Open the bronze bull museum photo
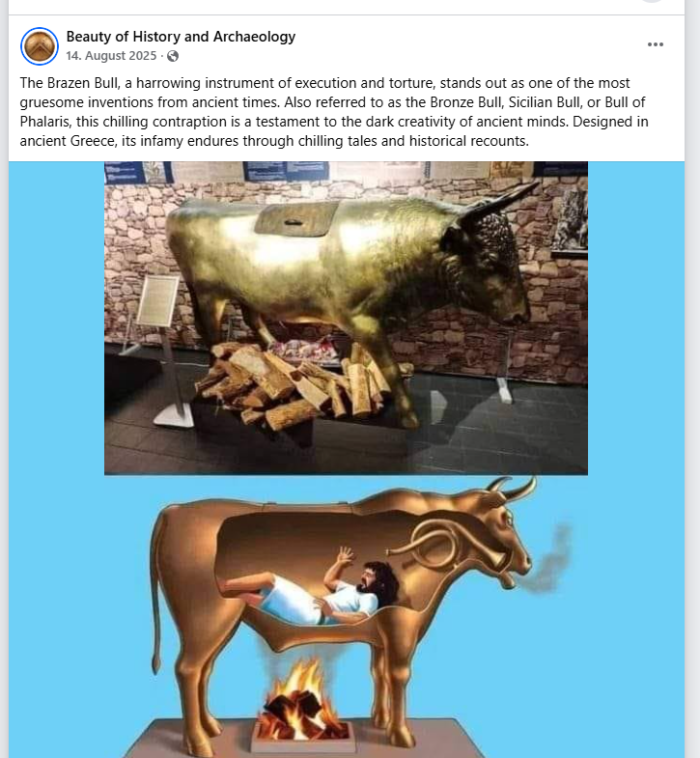 tap(346, 318)
